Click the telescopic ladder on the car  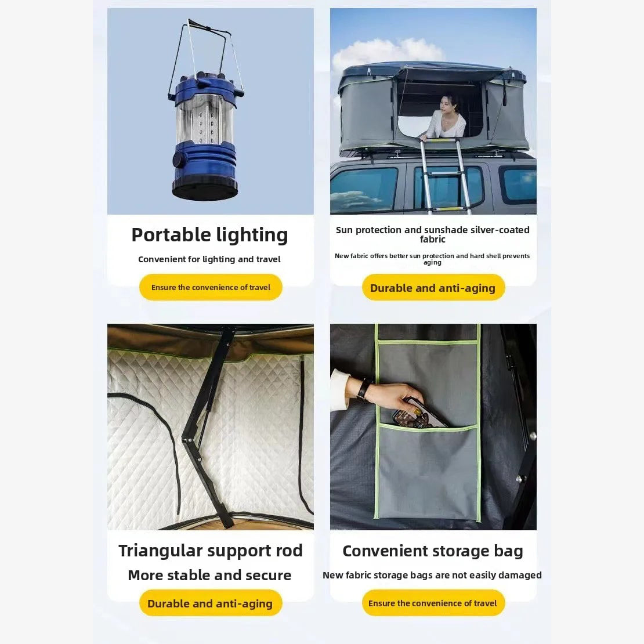pyautogui.click(x=445, y=176)
